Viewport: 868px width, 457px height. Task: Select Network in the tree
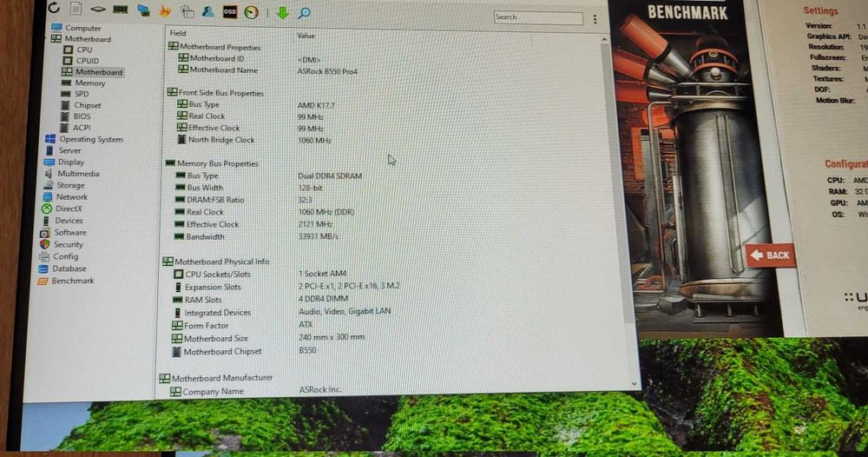tap(65, 196)
